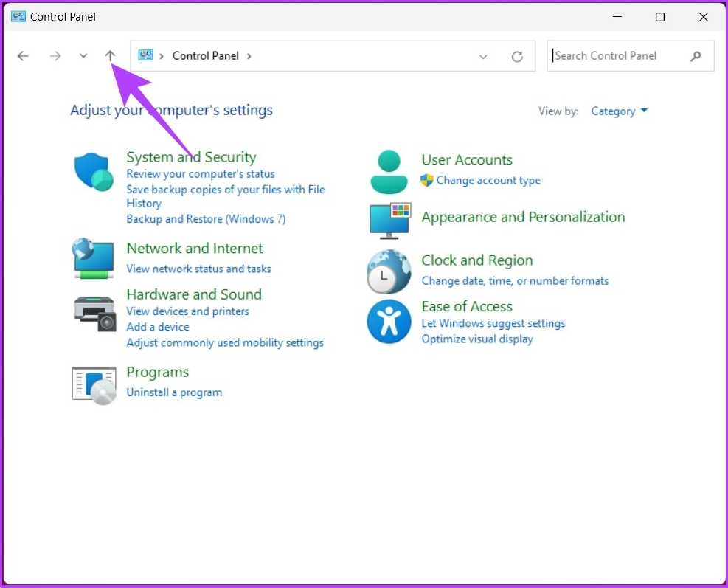The height and width of the screenshot is (588, 728).
Task: Open the Programs category icon
Action: coord(94,384)
